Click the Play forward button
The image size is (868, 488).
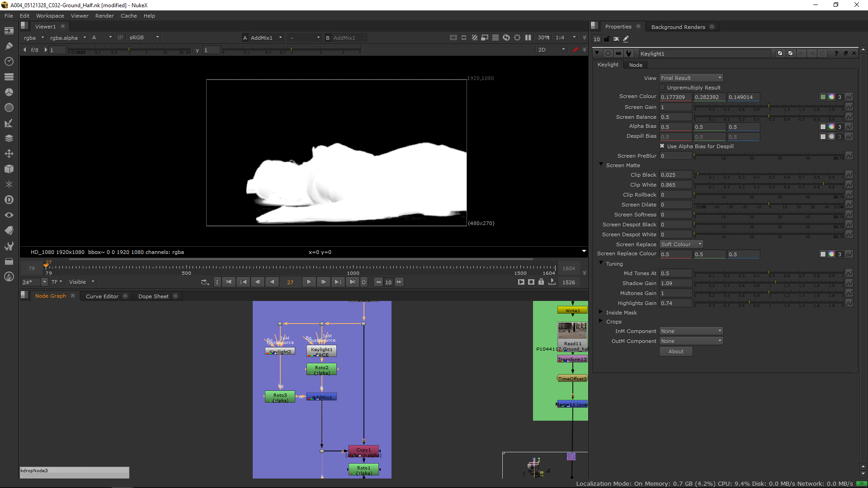coord(309,282)
